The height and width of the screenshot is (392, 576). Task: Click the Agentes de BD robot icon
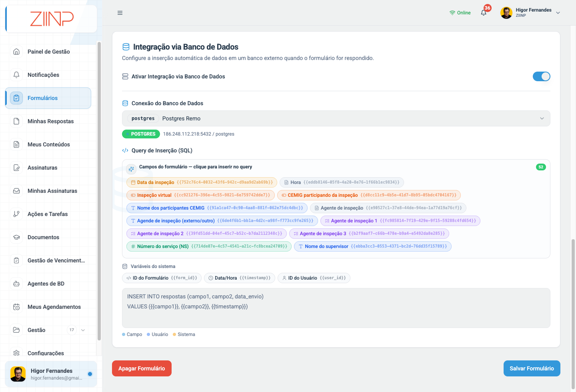pyautogui.click(x=16, y=284)
